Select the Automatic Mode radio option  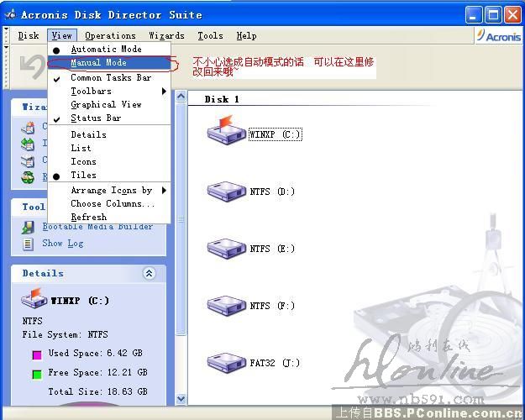click(x=105, y=50)
